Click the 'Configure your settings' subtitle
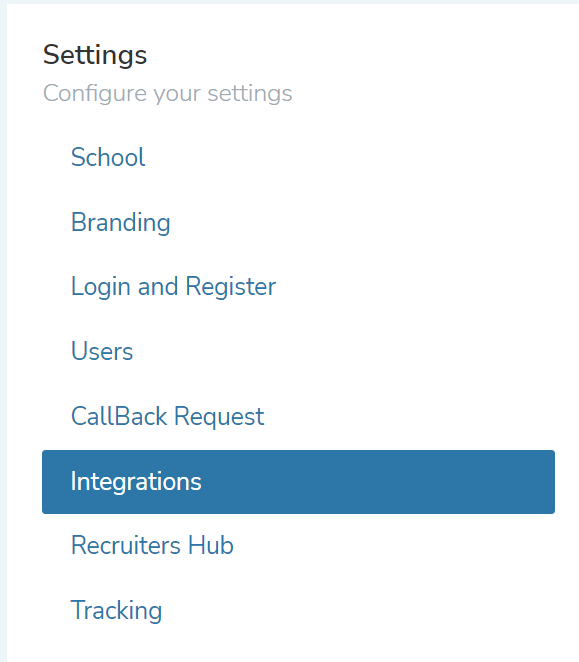Screen dimensions: 579x662 168,93
